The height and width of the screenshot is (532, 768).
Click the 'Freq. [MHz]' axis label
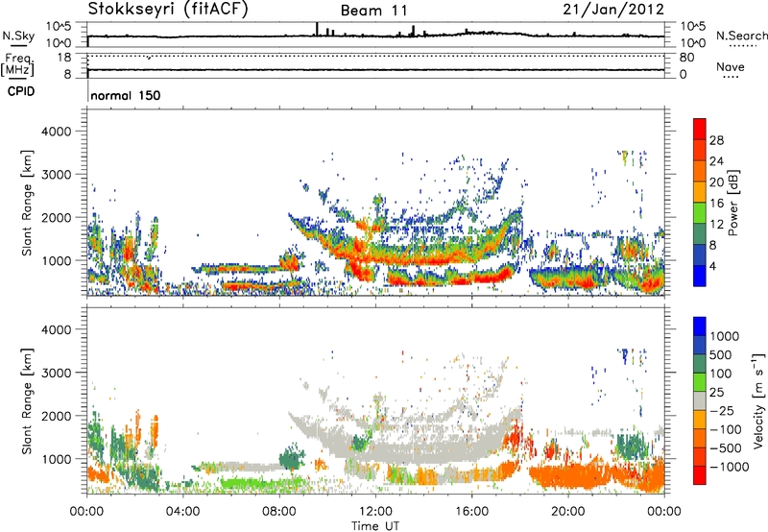tap(17, 65)
